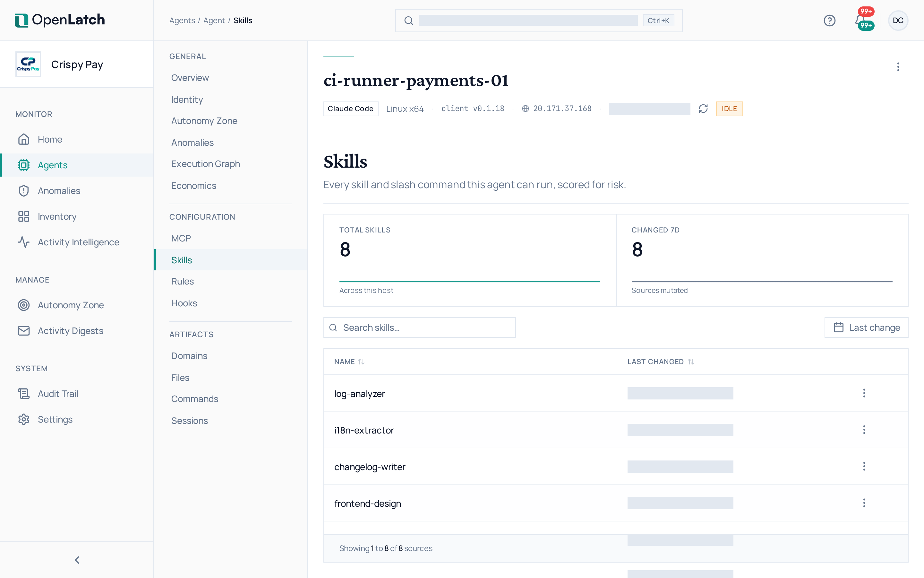
Task: Click the Ctrl+K shortcut badge
Action: (658, 20)
